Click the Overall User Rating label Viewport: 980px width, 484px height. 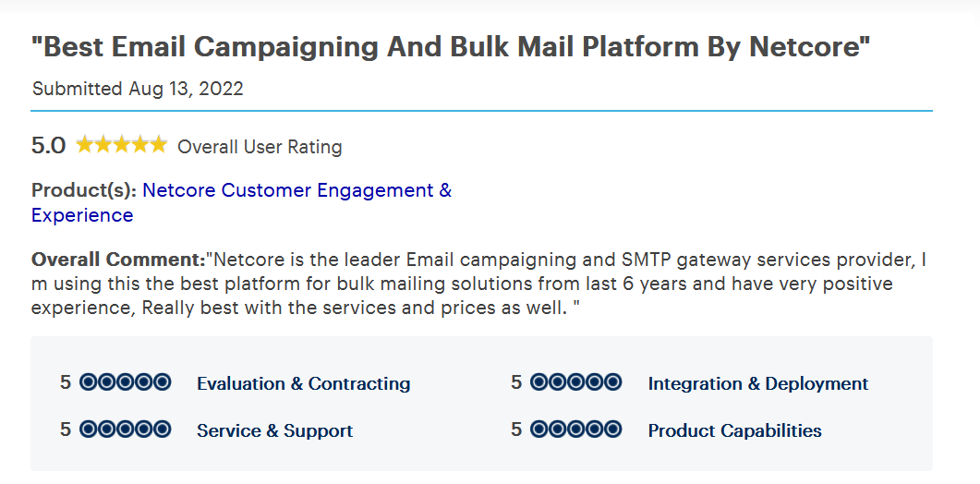(260, 147)
